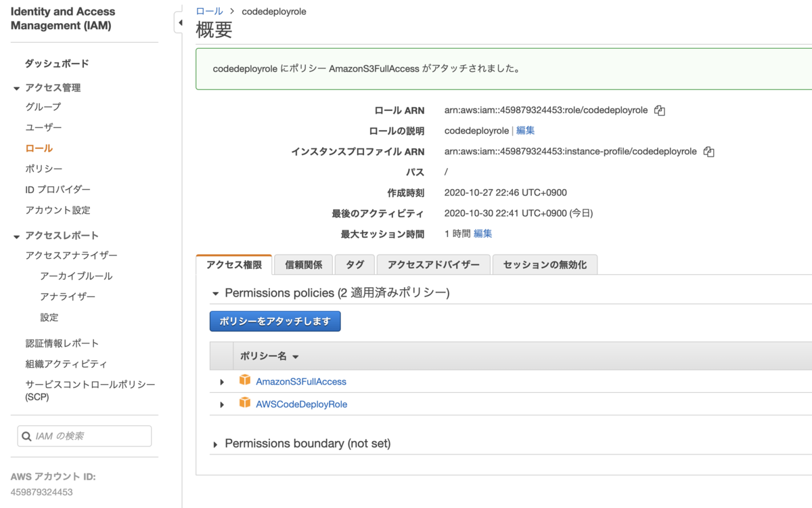Collapse the アクセスレポート sidebar group
Image resolution: width=812 pixels, height=508 pixels.
[x=16, y=236]
